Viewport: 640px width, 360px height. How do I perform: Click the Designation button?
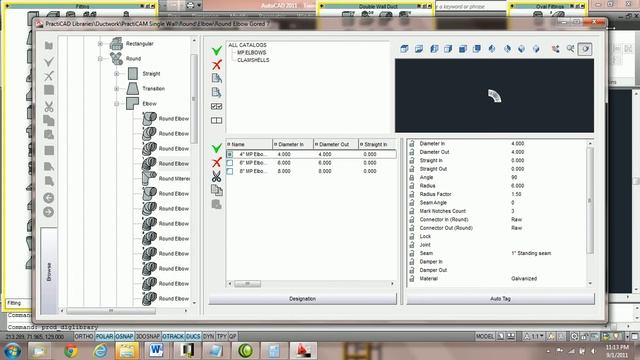302,299
